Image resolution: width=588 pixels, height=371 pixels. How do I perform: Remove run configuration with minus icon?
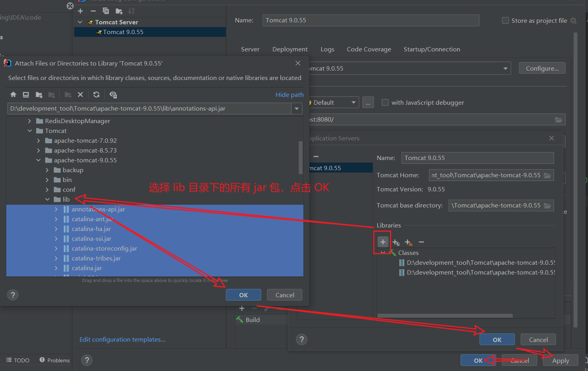[x=93, y=11]
